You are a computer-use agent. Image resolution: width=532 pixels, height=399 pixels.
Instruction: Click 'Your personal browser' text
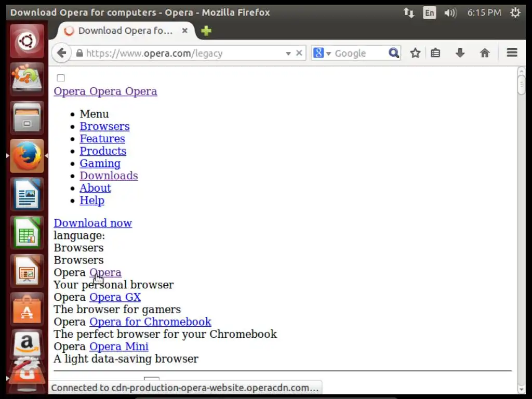pos(114,285)
